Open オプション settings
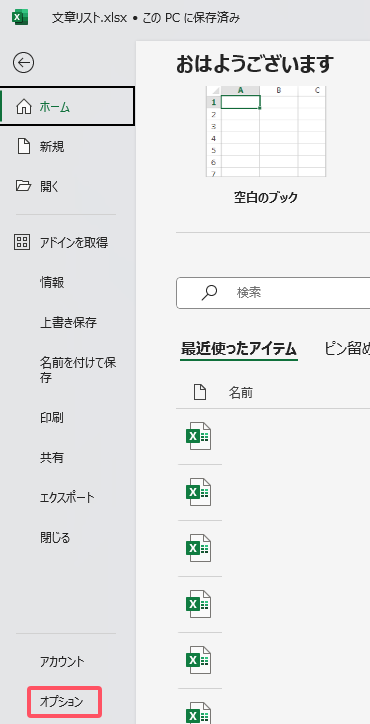Image resolution: width=370 pixels, height=724 pixels. [x=64, y=701]
